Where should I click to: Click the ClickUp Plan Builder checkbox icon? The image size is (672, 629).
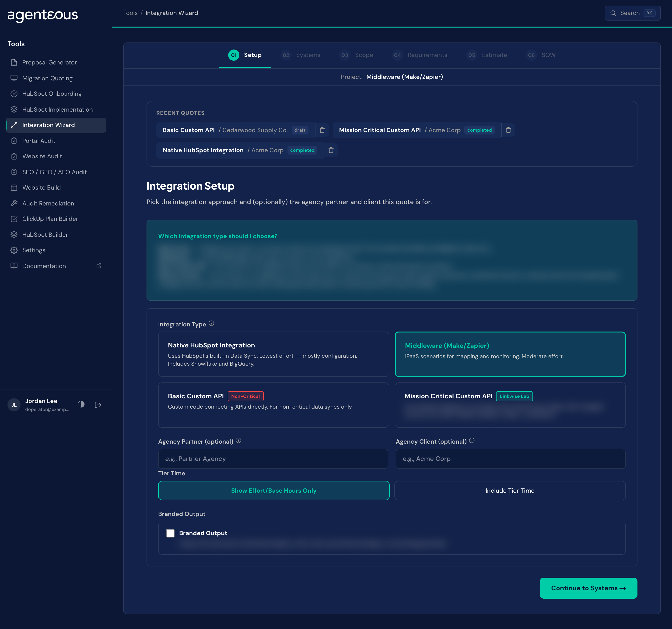click(x=14, y=219)
